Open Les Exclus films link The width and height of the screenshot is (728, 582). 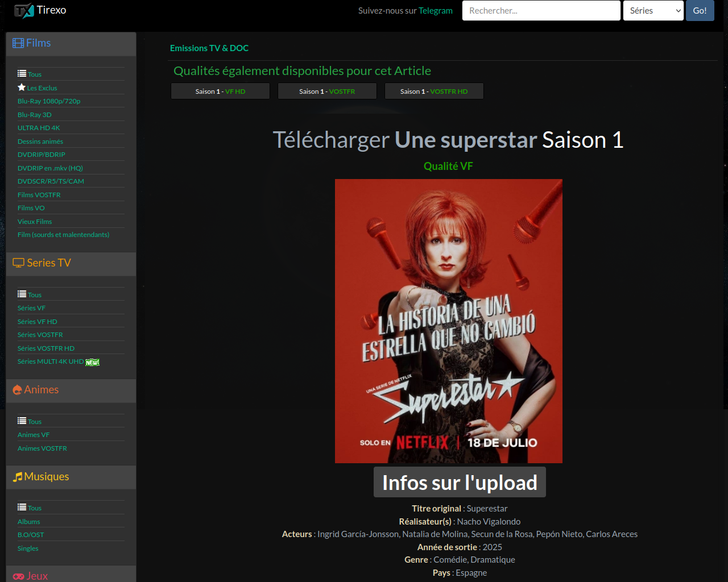pyautogui.click(x=42, y=88)
